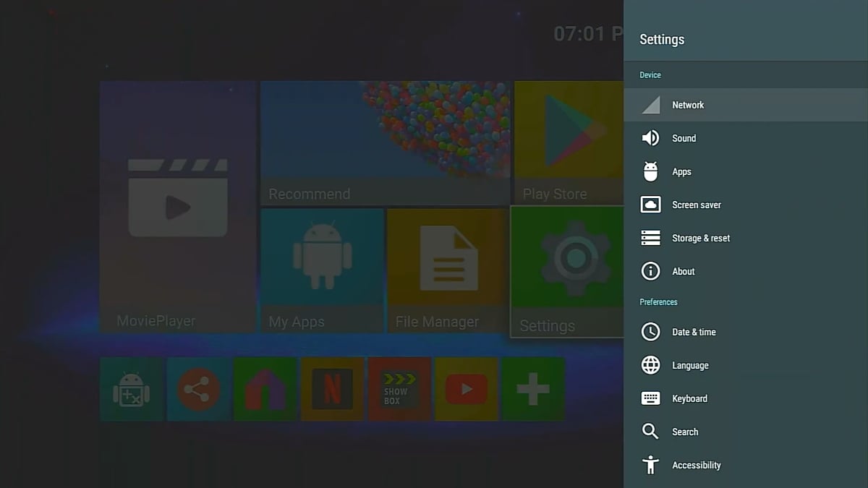
Task: Open the red share app shortcut
Action: (198, 389)
